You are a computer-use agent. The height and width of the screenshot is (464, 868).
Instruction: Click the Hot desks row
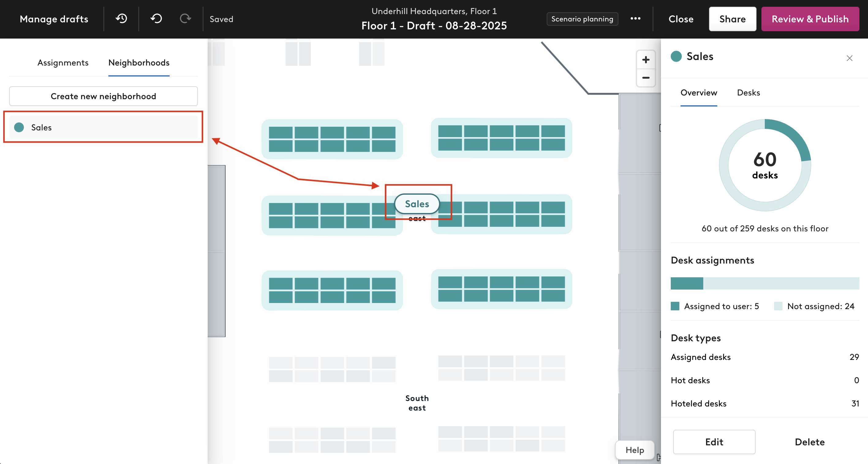tap(764, 380)
